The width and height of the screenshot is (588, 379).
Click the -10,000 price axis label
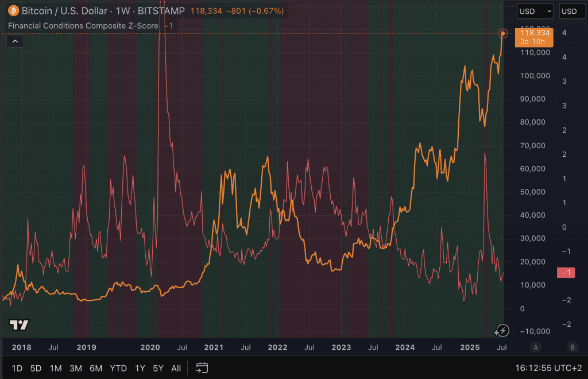pyautogui.click(x=535, y=331)
